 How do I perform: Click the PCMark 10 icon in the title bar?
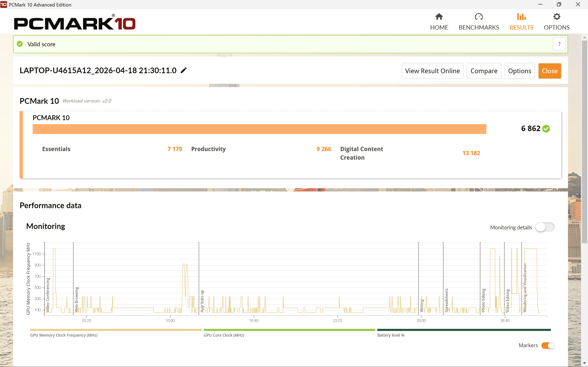click(x=4, y=4)
